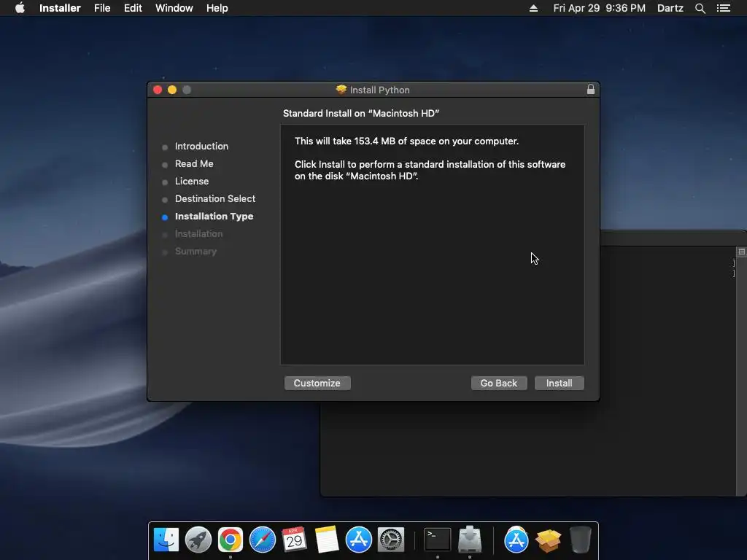Select the Destination Select step
The image size is (747, 560).
click(215, 198)
